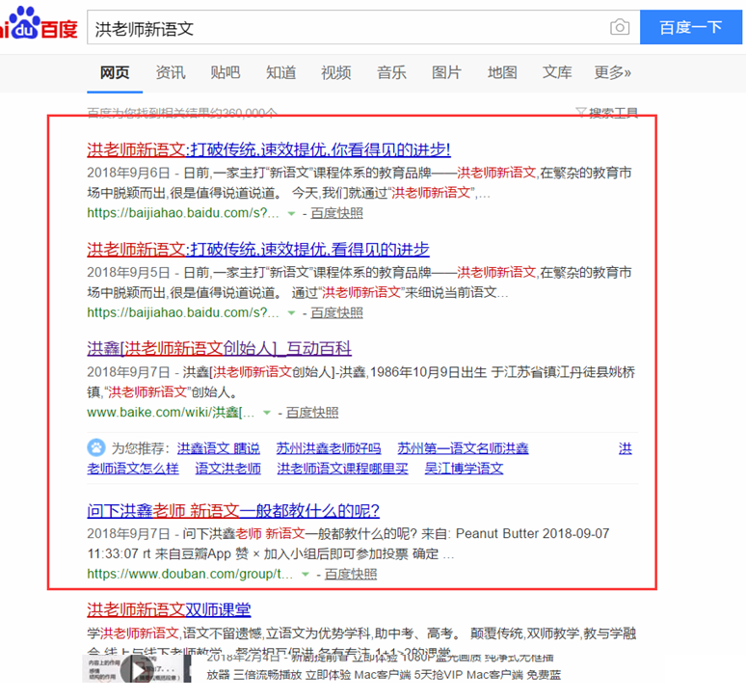Switch to the 资讯 tab
The height and width of the screenshot is (700, 746).
pyautogui.click(x=171, y=73)
